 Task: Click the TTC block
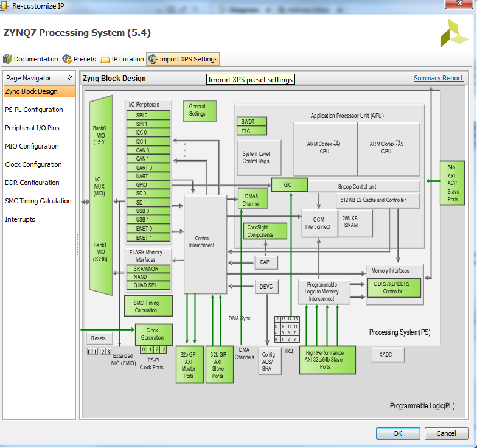coord(252,131)
